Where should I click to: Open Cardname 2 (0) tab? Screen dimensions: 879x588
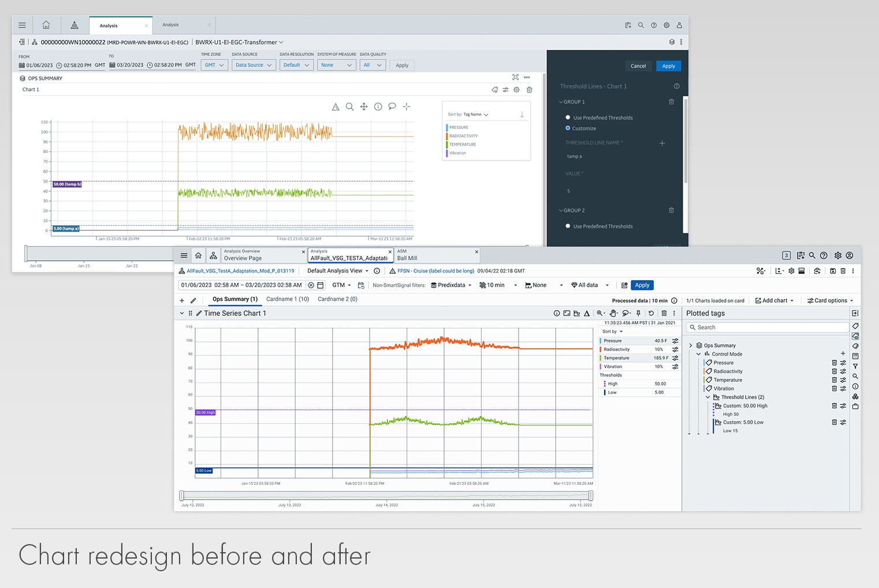pos(337,299)
